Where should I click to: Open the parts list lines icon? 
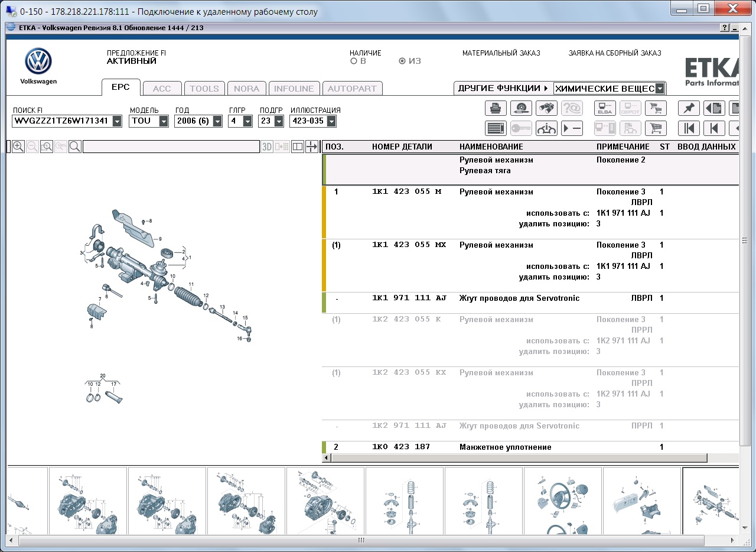tap(496, 128)
